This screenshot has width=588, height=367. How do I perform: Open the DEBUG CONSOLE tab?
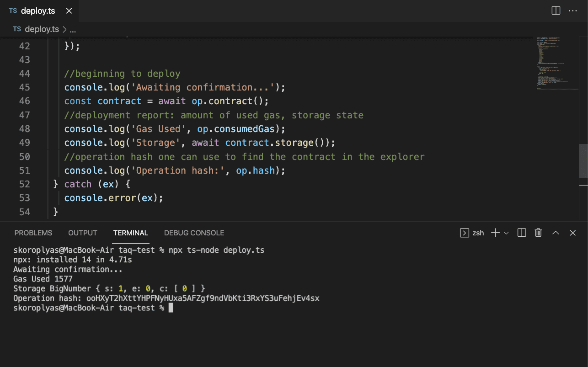point(194,233)
